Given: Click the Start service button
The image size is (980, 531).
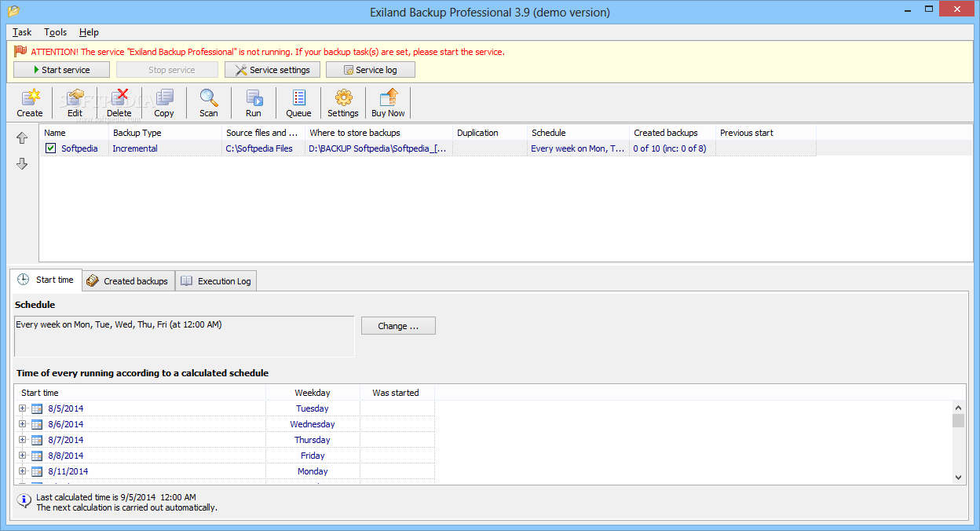Looking at the screenshot, I should (61, 70).
